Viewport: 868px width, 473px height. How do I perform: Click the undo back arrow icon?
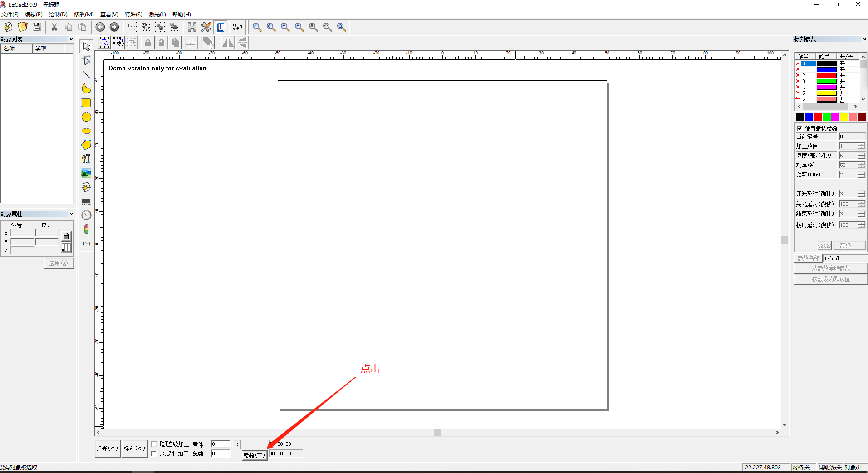100,27
